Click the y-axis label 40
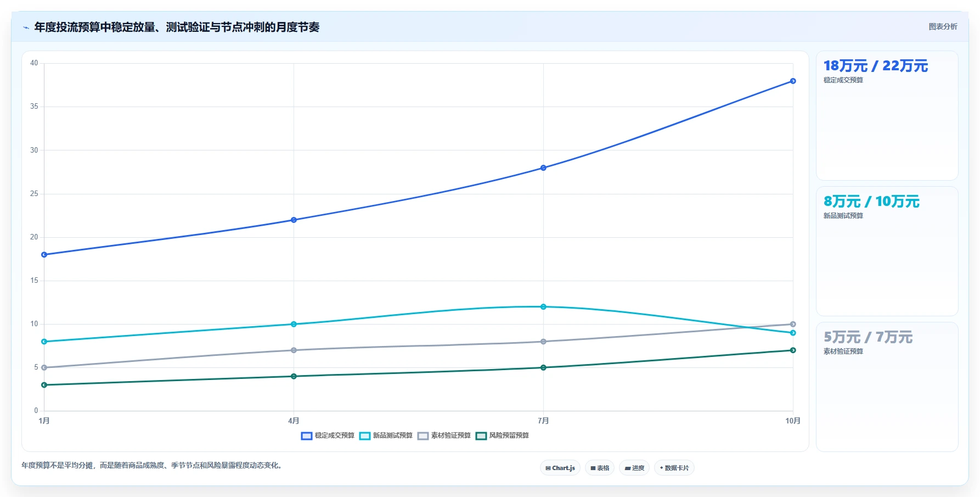This screenshot has height=497, width=980. (x=34, y=63)
